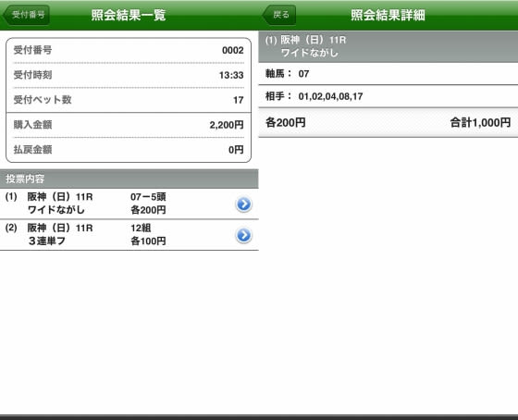Click the detail header 阪神 11R ワイドながし
The width and height of the screenshot is (518, 420).
click(388, 46)
